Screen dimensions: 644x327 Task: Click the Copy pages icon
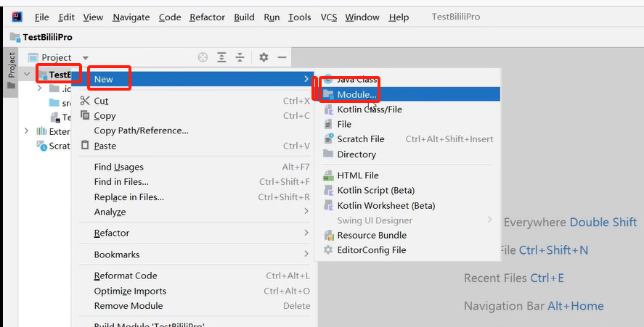pos(85,115)
